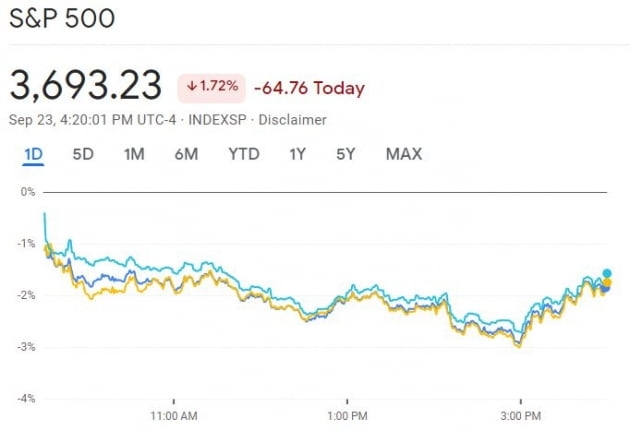The image size is (630, 431).
Task: Choose the 5Y time range
Action: [x=346, y=154]
